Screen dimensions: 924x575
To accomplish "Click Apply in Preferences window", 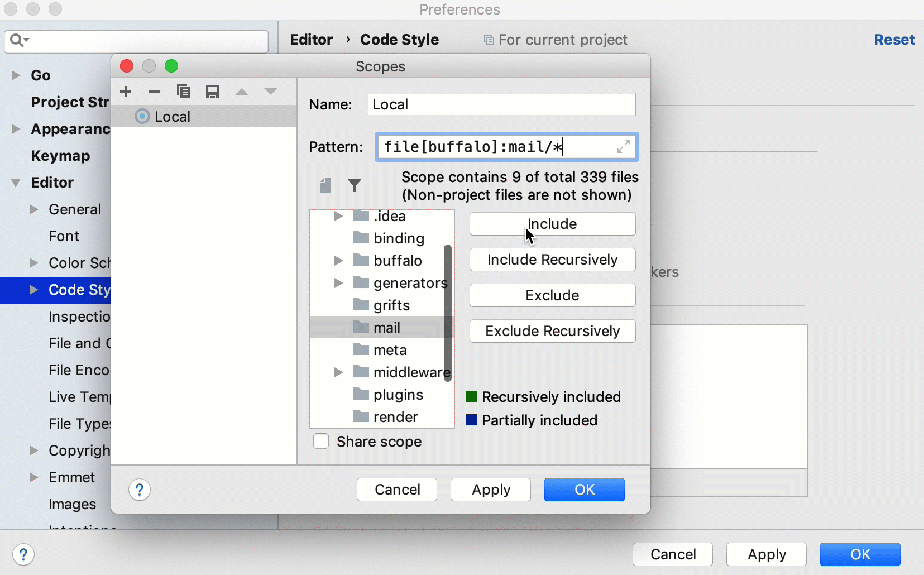I will 767,554.
